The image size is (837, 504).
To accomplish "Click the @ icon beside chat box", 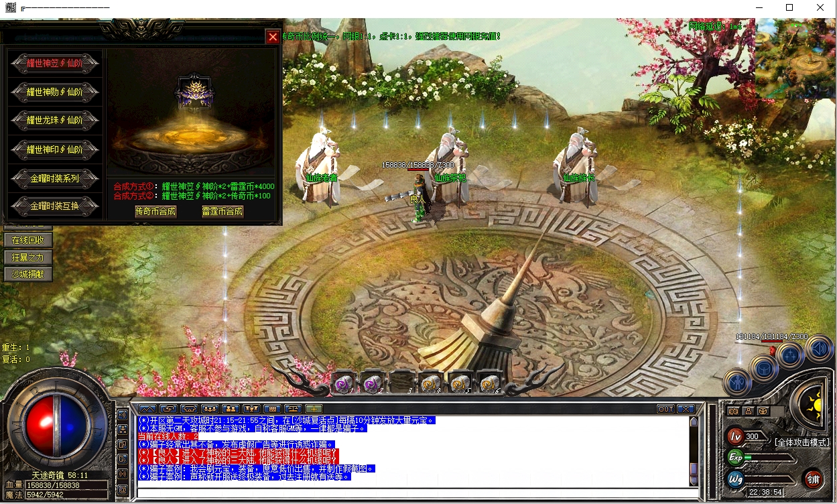I will 123,489.
